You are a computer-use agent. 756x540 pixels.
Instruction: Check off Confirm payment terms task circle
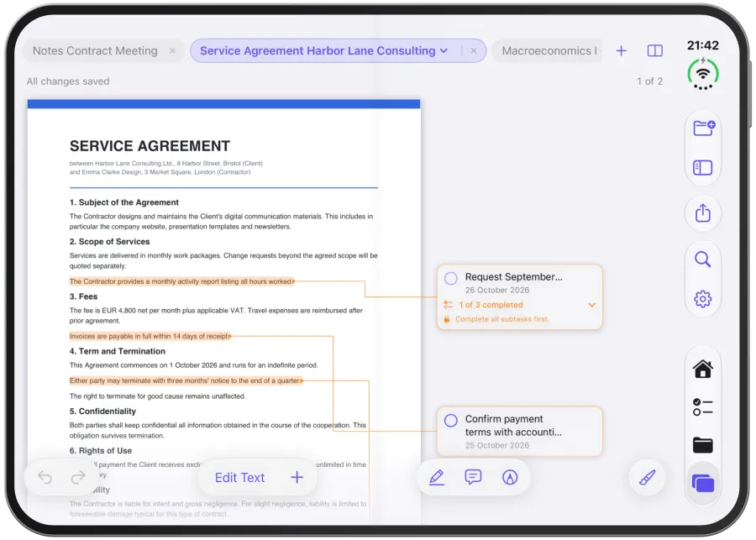(451, 420)
